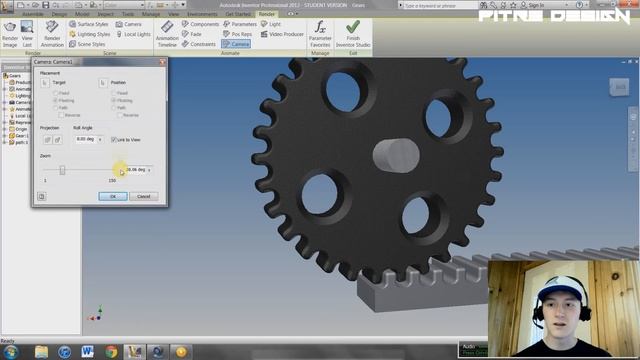Move the Zoom slider handle
640x360 pixels.
(x=62, y=170)
